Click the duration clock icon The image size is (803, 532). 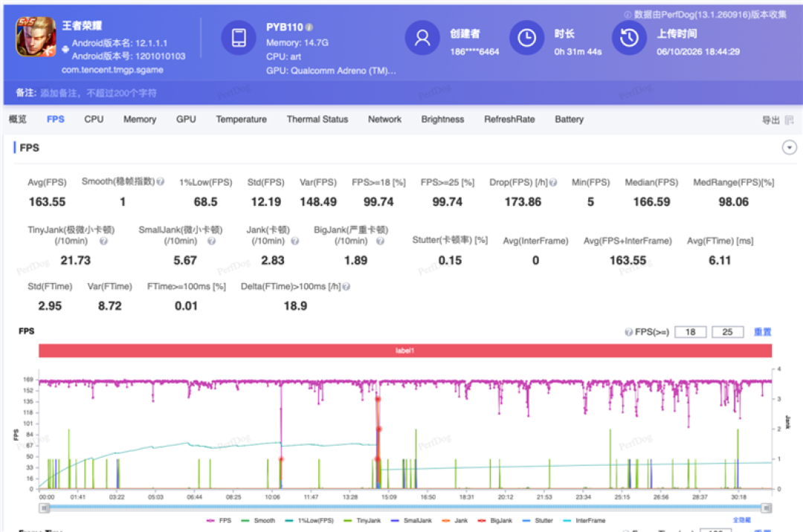pyautogui.click(x=526, y=38)
